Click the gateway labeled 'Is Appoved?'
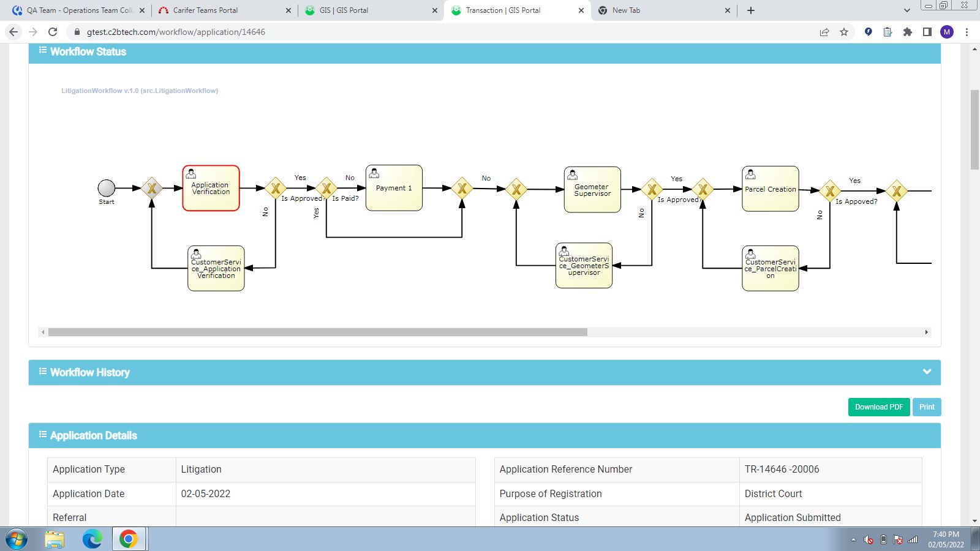The height and width of the screenshot is (551, 980). tap(830, 191)
